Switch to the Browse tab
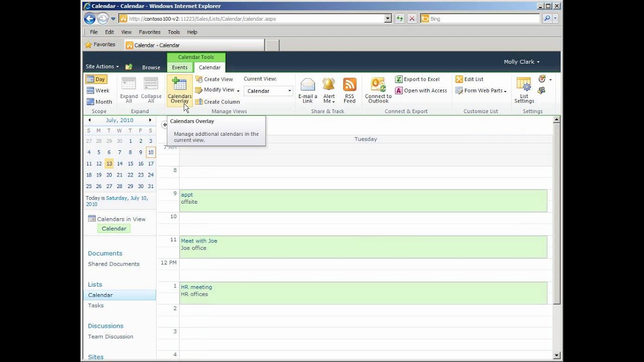The height and width of the screenshot is (362, 644). (151, 67)
